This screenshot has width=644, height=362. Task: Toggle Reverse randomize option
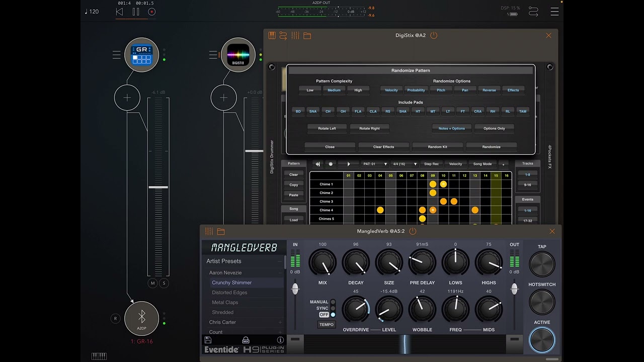click(x=489, y=90)
